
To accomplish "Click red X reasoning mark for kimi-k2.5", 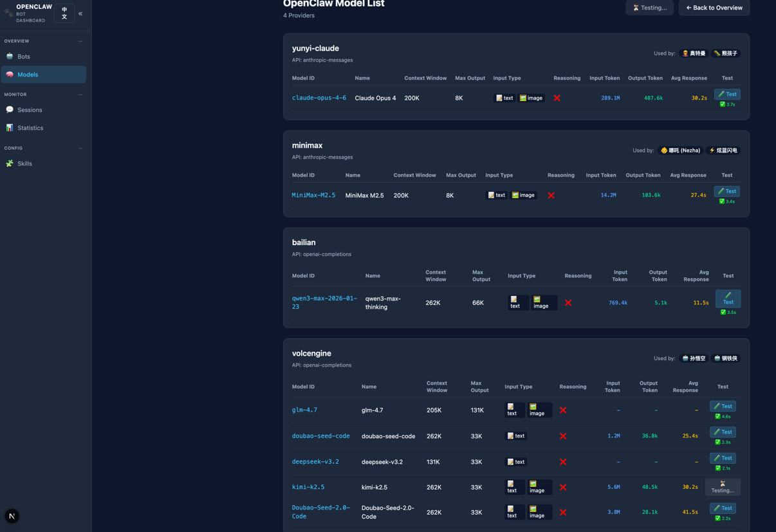I will pyautogui.click(x=563, y=487).
